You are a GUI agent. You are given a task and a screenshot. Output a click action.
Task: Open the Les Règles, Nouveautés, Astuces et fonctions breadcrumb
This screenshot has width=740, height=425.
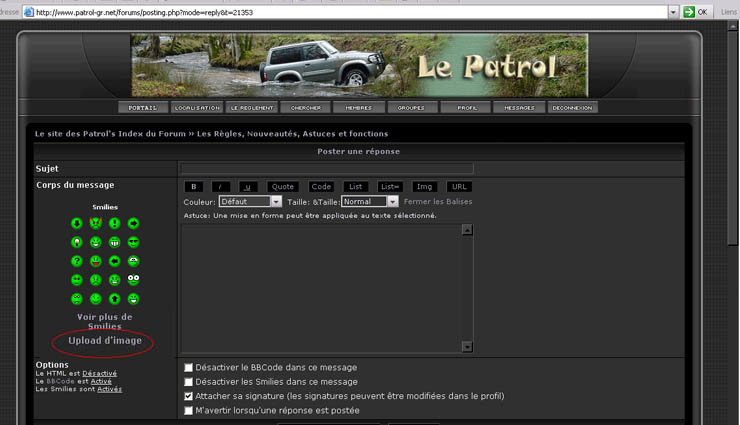[x=293, y=134]
